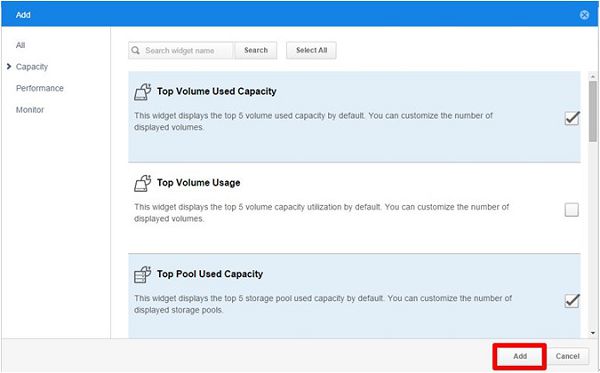Click the arrow beside Capacity category

[9, 67]
